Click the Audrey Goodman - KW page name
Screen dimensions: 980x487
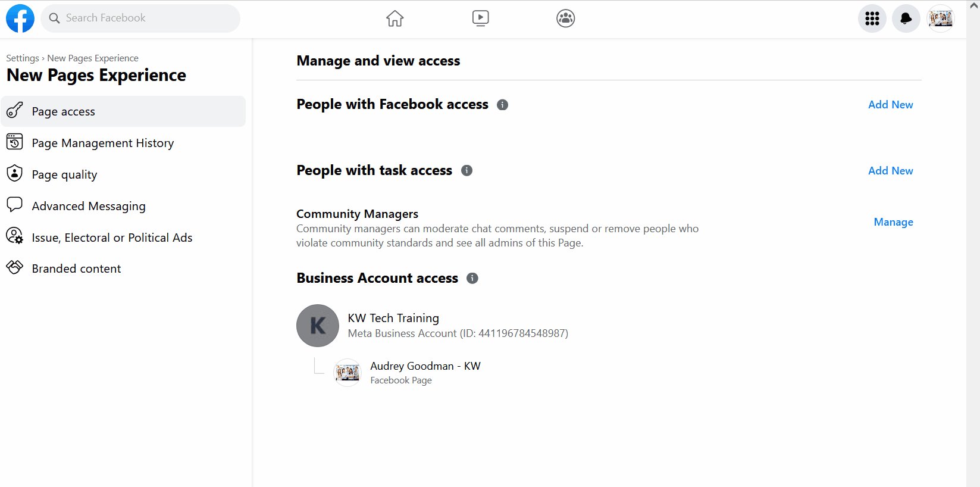tap(425, 366)
